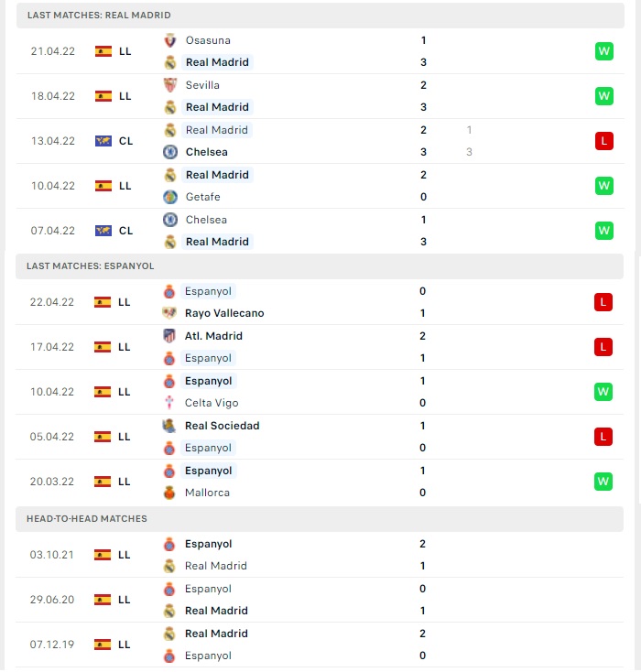Click the Real Sociedad crest icon

pyautogui.click(x=169, y=426)
